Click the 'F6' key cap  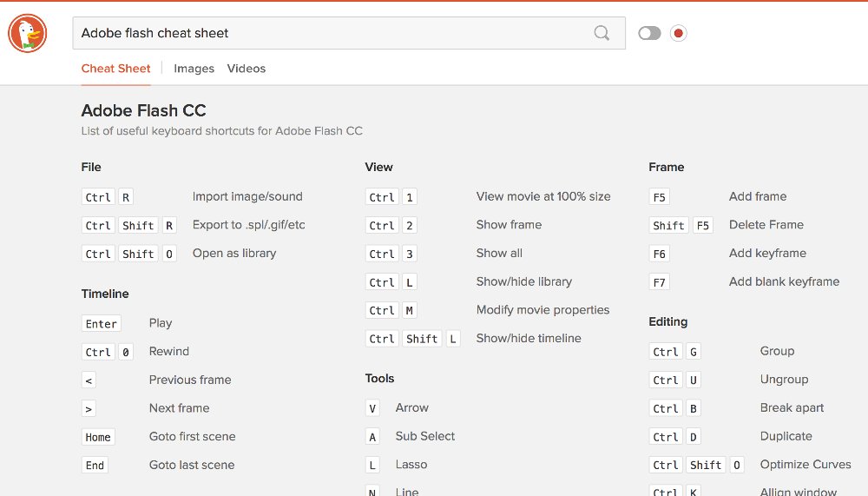[660, 254]
